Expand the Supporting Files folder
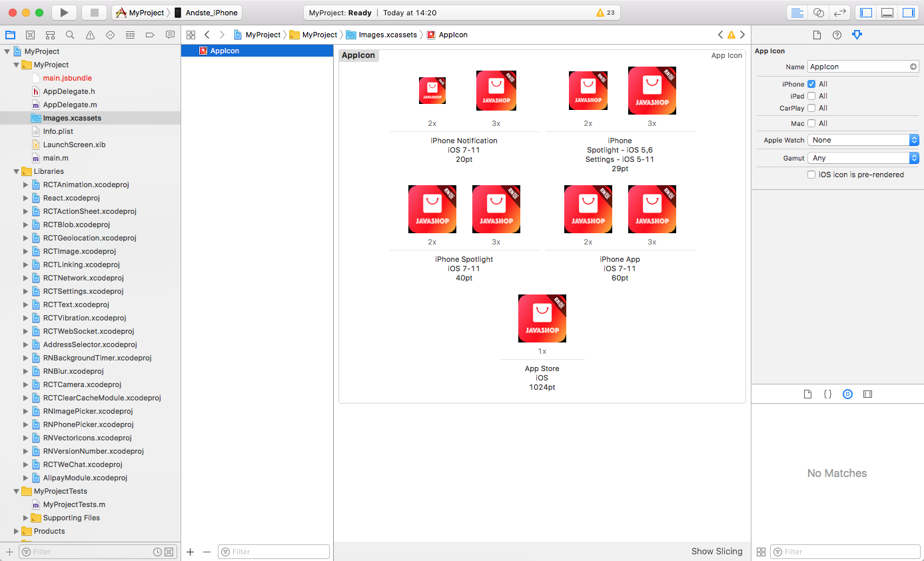The height and width of the screenshot is (561, 924). (x=26, y=518)
